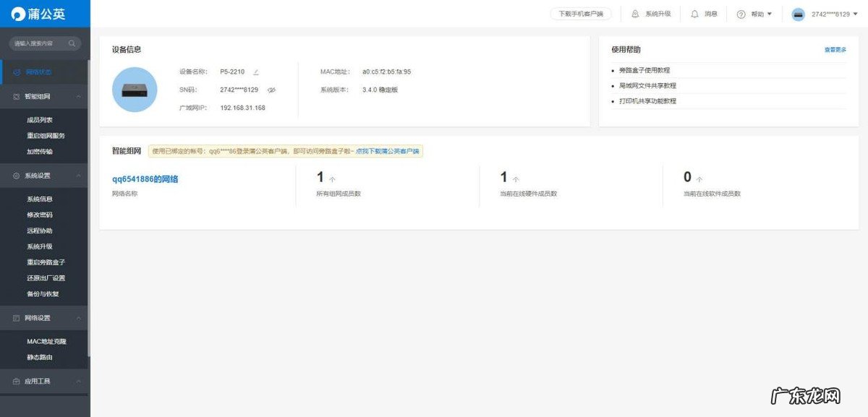Screen dimensions: 868x417
Task: Toggle SN码 visibility eye icon
Action: point(271,89)
